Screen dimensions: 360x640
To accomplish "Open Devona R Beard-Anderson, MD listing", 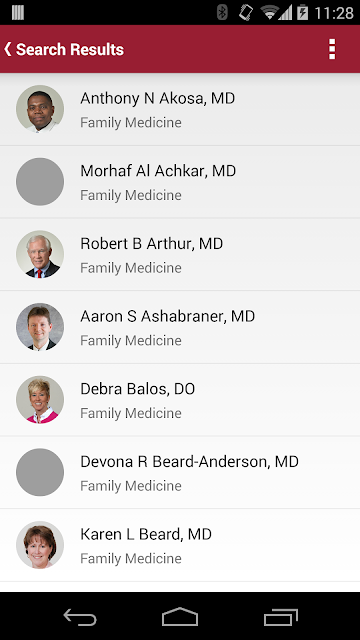I will click(x=180, y=472).
